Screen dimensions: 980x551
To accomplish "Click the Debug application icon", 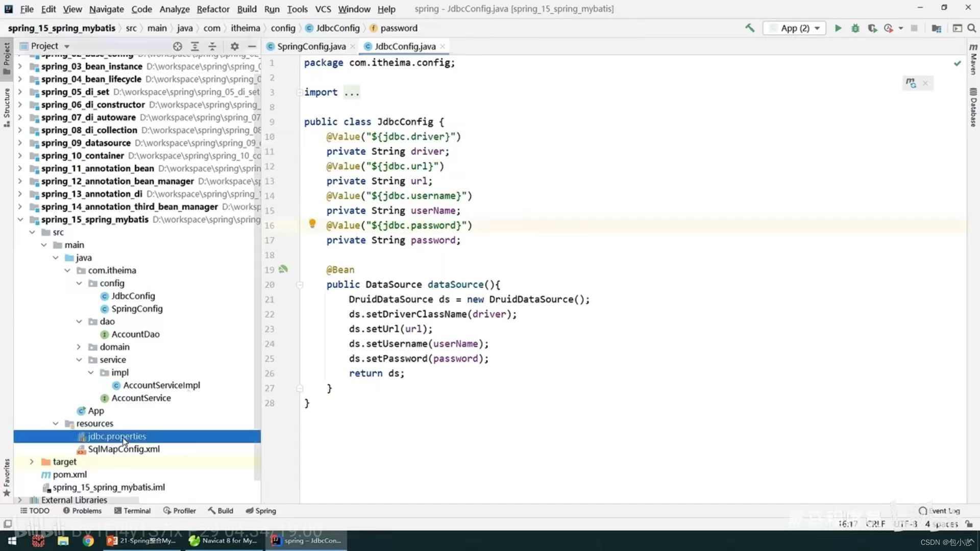I will [x=855, y=28].
